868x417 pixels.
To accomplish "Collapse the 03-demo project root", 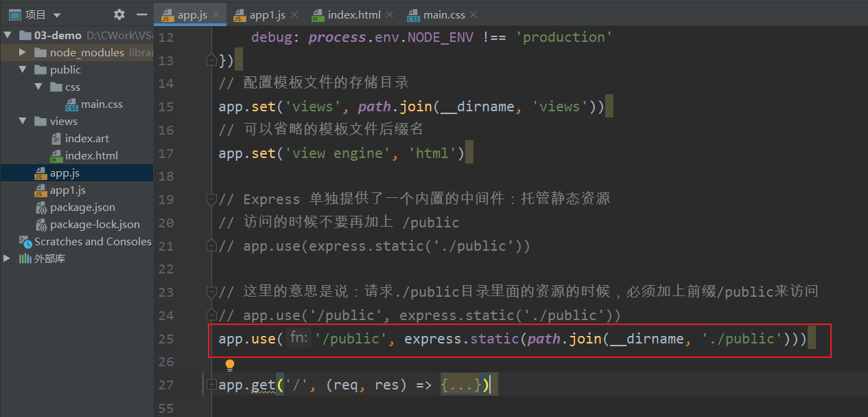I will tap(8, 35).
